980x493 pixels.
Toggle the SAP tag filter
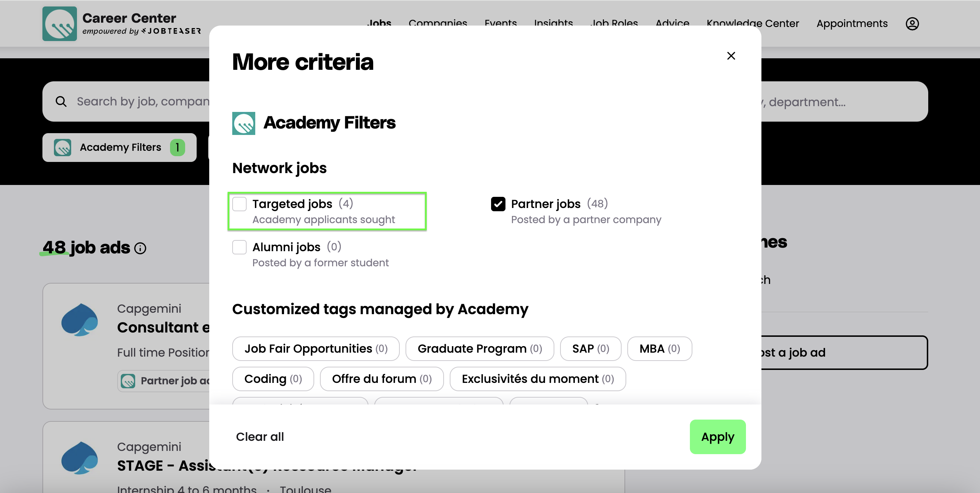(x=590, y=349)
